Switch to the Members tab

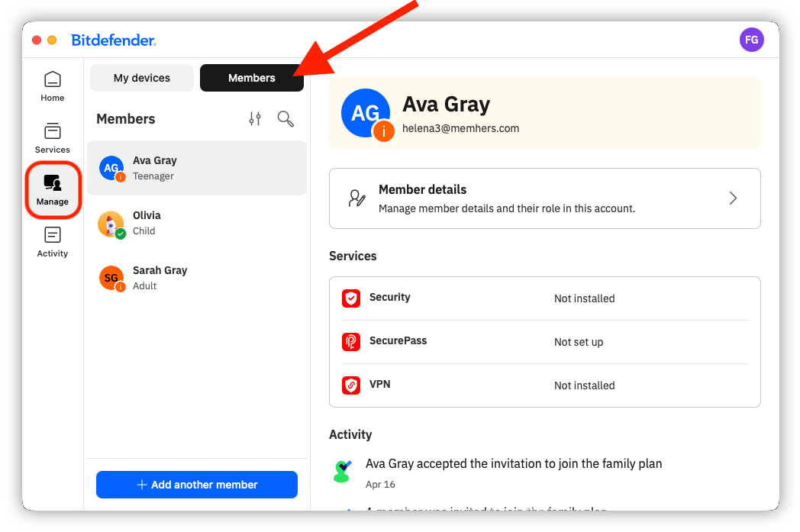pos(252,78)
